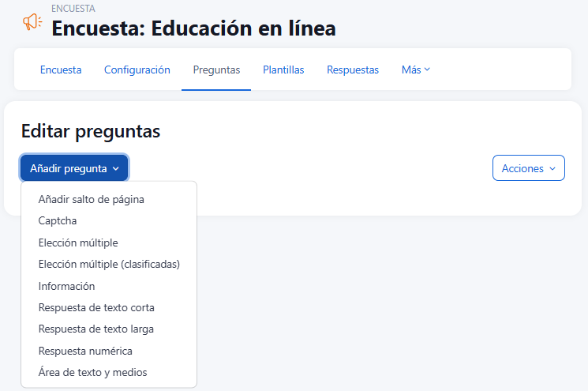The image size is (588, 391).
Task: Collapse the Añadir pregunta dropdown
Action: coord(74,168)
